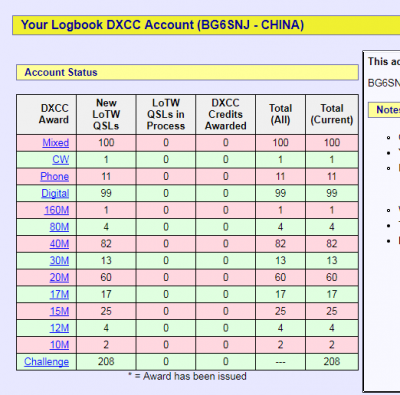The width and height of the screenshot is (400, 395).
Task: Click the 25 value in 15M New LoTW QSLs
Action: coord(106,311)
